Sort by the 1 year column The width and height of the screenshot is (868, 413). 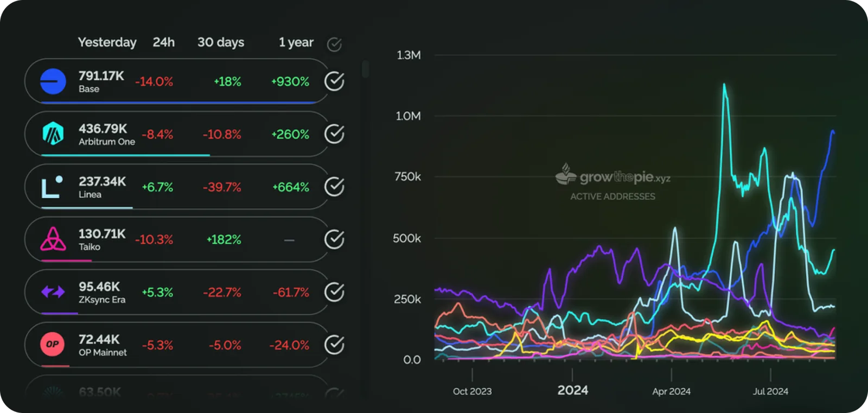pos(296,42)
